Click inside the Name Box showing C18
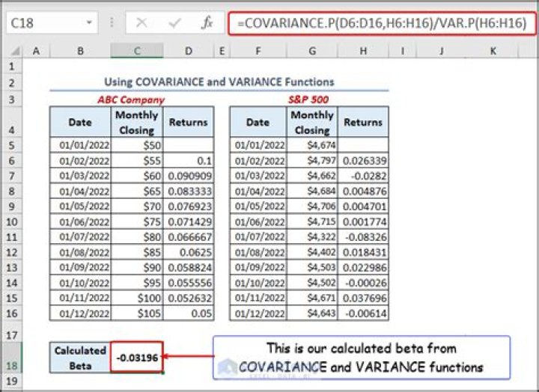Screen dimensions: 539x392 coord(41,23)
